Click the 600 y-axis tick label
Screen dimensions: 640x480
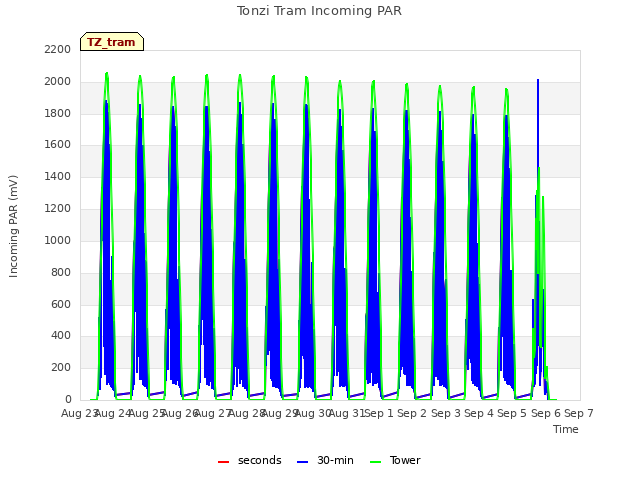[61, 304]
